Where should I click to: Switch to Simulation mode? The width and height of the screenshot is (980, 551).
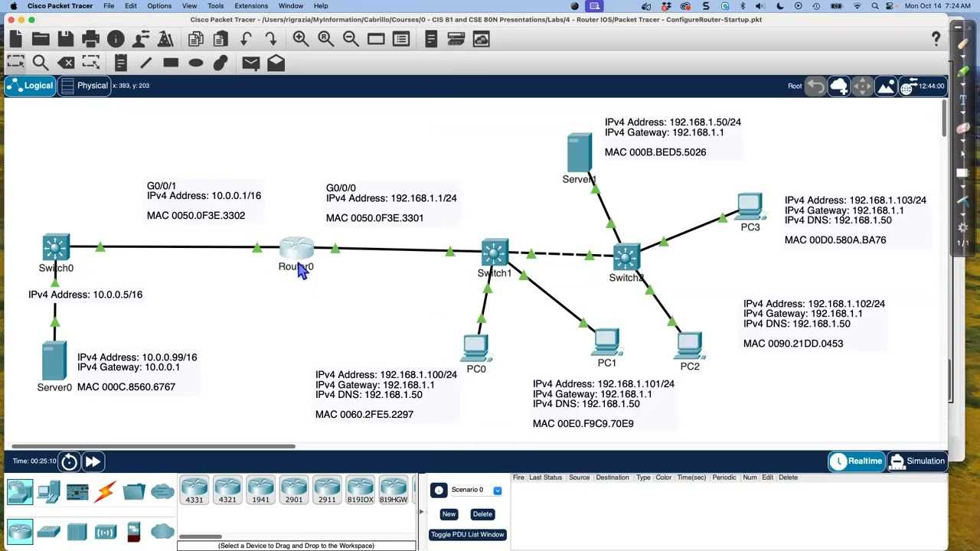(917, 461)
